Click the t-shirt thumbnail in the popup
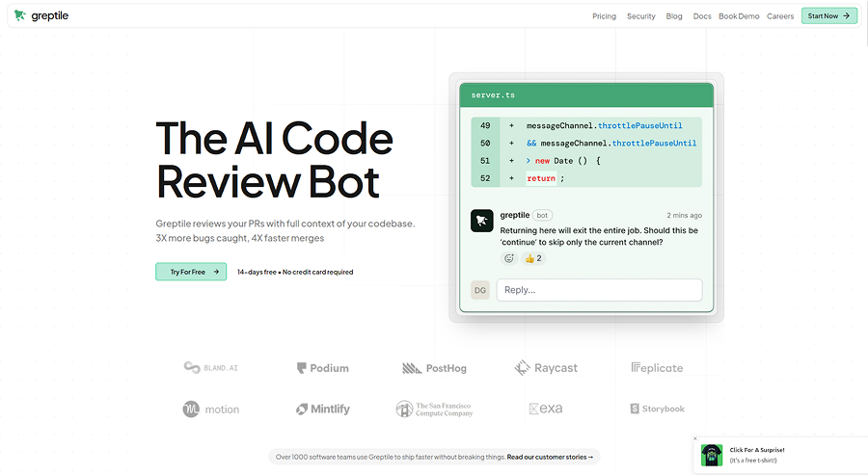 pos(712,455)
